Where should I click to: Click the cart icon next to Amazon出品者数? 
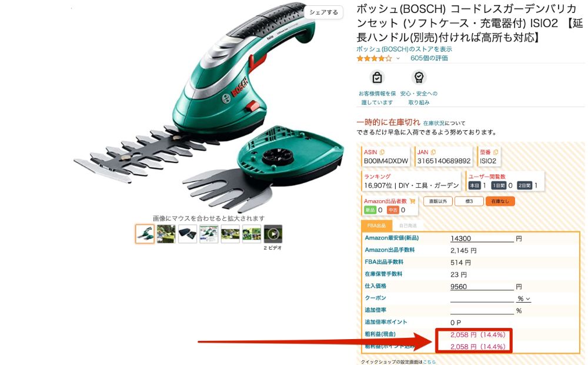412,201
